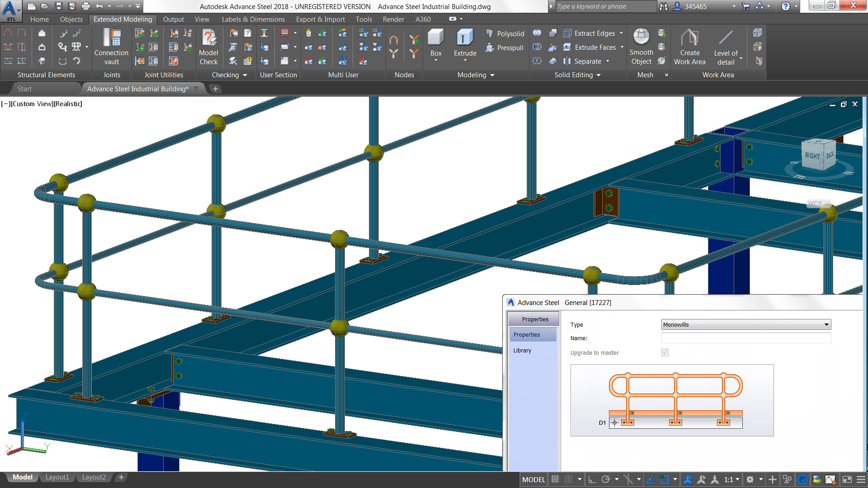This screenshot has height=488, width=868.
Task: Click the Polysolid tool
Action: pyautogui.click(x=505, y=33)
